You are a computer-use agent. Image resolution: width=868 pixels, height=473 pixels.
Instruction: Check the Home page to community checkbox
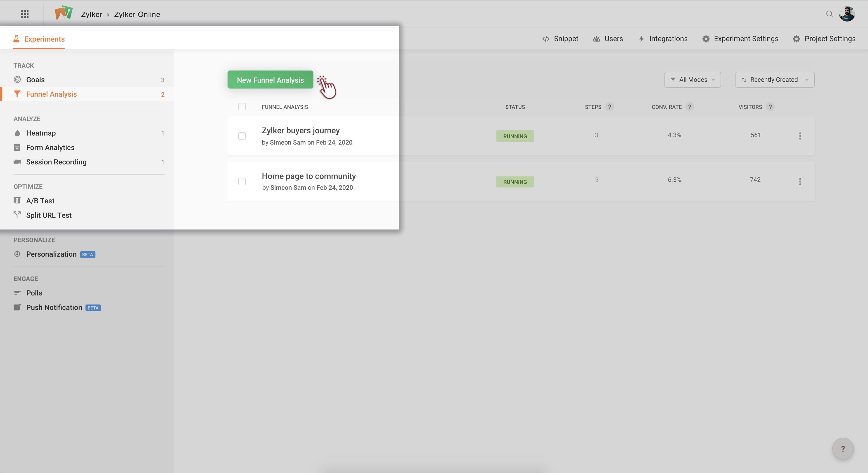coord(242,182)
